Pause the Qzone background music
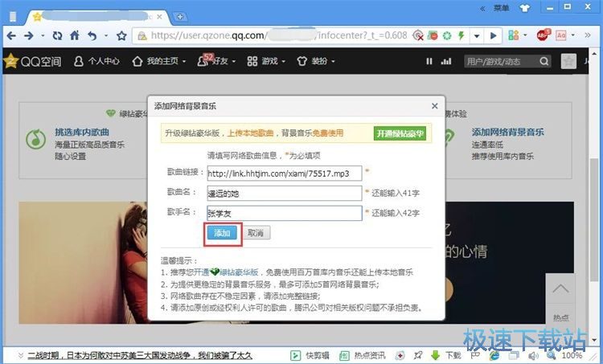 [x=429, y=61]
